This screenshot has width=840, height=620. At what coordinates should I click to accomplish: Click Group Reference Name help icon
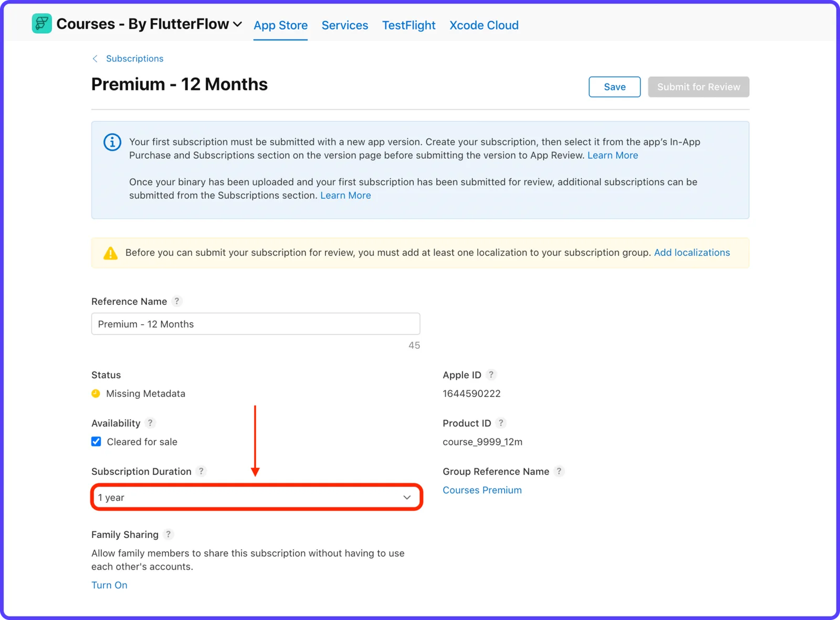[559, 471]
